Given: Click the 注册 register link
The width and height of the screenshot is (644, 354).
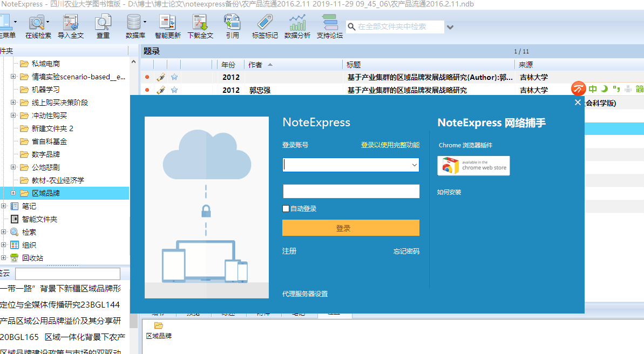Looking at the screenshot, I should click(289, 251).
